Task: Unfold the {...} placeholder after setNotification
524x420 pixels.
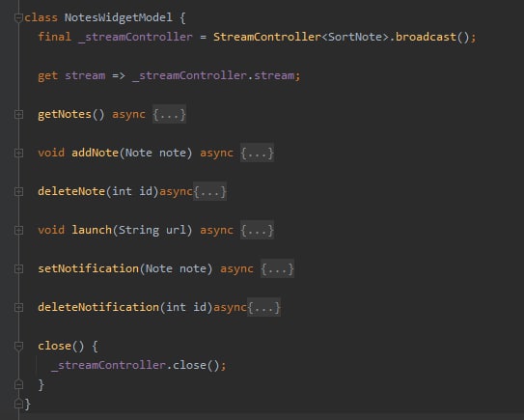Action: point(277,268)
